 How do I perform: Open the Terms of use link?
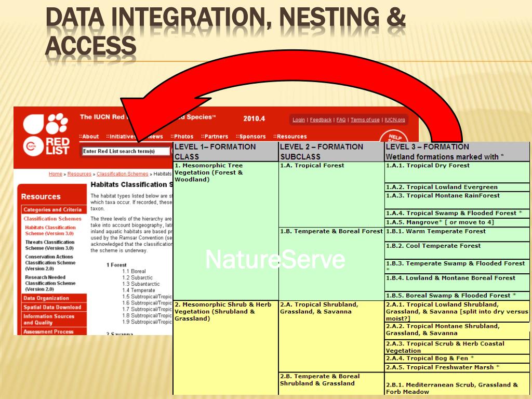tap(365, 120)
